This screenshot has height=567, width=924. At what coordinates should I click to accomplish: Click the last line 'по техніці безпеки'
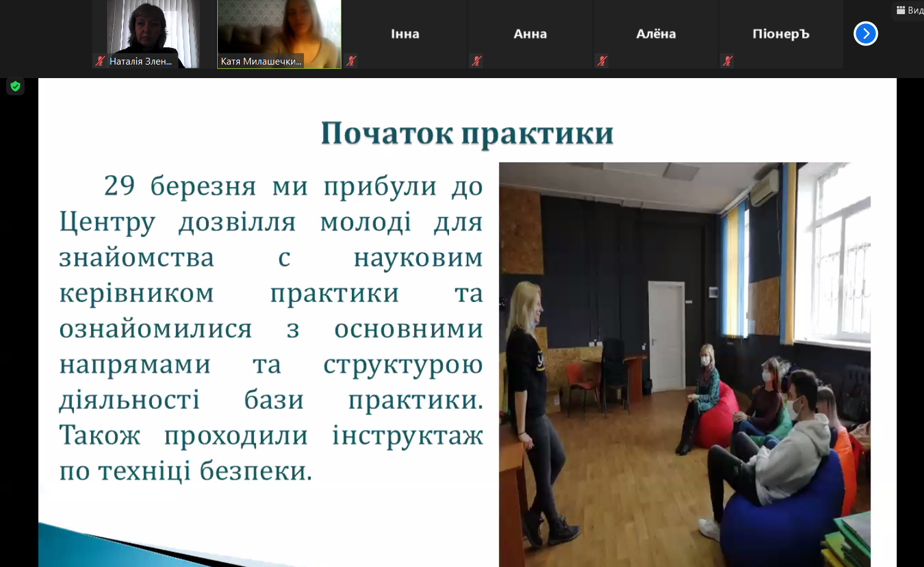click(x=186, y=471)
